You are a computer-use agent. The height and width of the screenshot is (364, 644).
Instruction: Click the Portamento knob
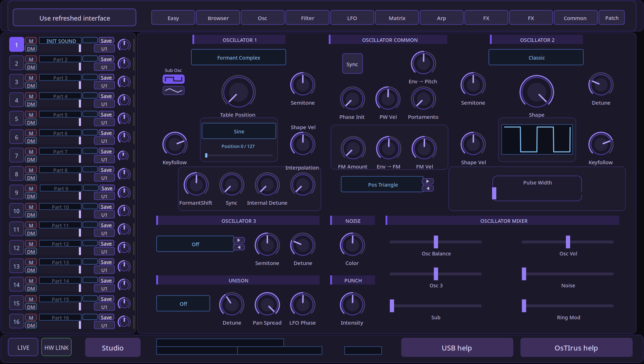pyautogui.click(x=423, y=99)
